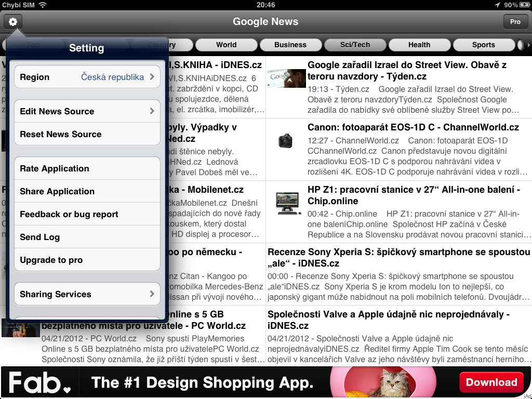532x399 pixels.
Task: Tap Send Log option
Action: [x=87, y=237]
